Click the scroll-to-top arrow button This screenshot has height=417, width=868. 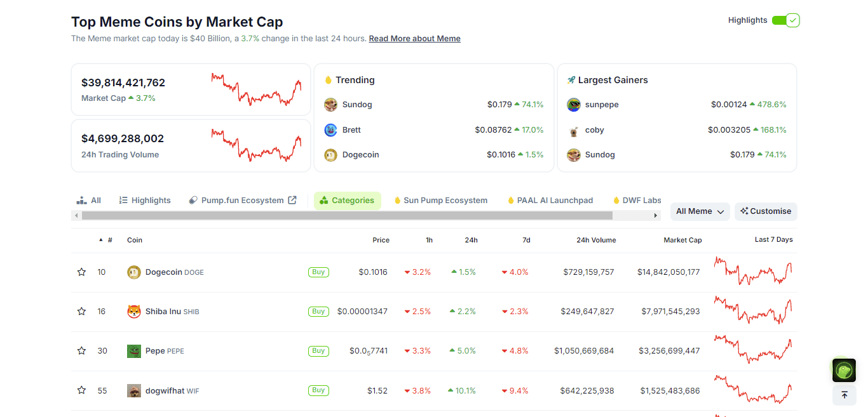coord(844,395)
